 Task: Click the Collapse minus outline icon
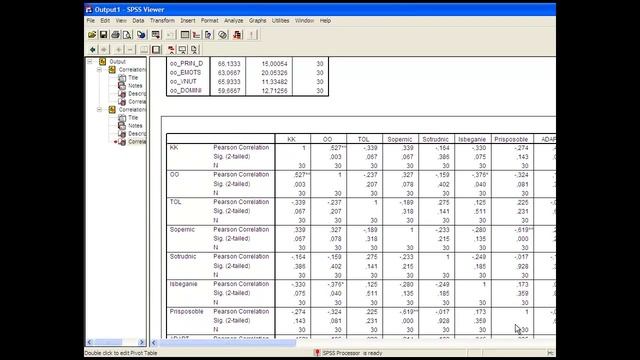point(130,50)
